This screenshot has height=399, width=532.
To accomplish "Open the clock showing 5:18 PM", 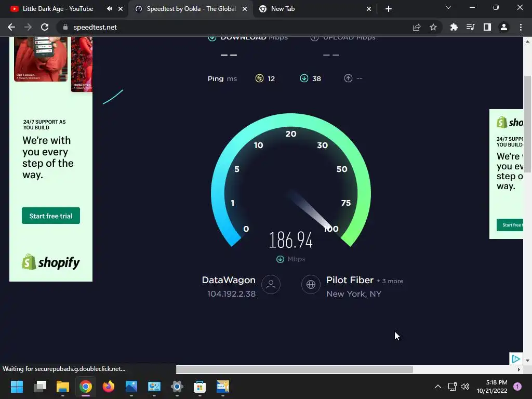I will tap(492, 387).
